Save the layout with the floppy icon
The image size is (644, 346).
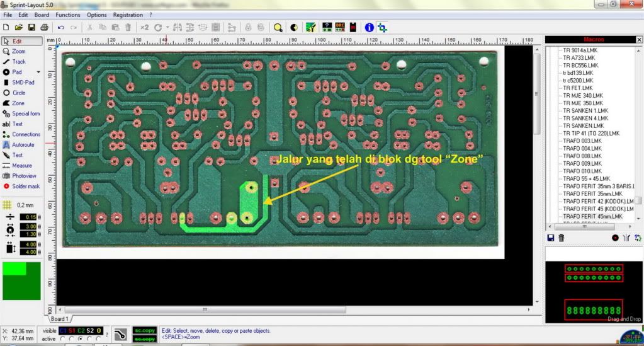point(31,28)
